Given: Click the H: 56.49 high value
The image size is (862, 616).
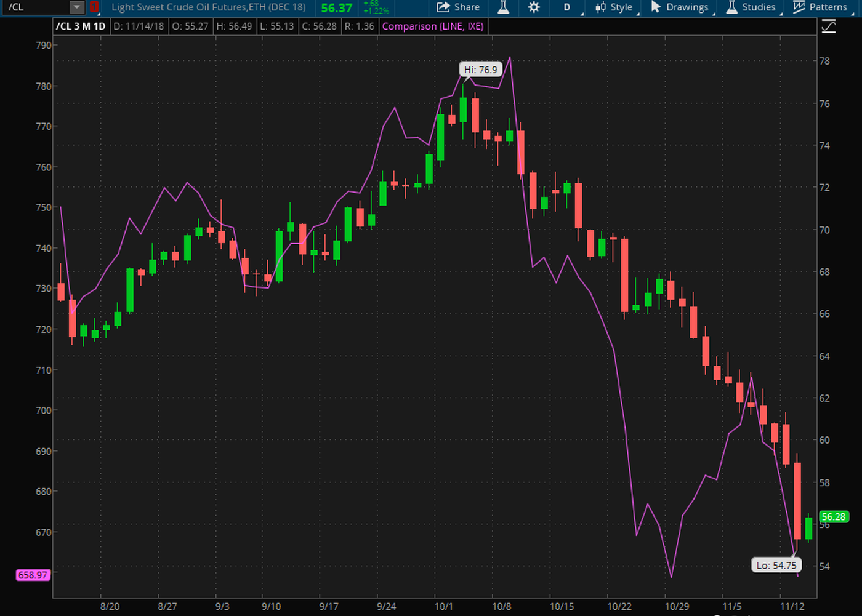Looking at the screenshot, I should click(x=234, y=26).
